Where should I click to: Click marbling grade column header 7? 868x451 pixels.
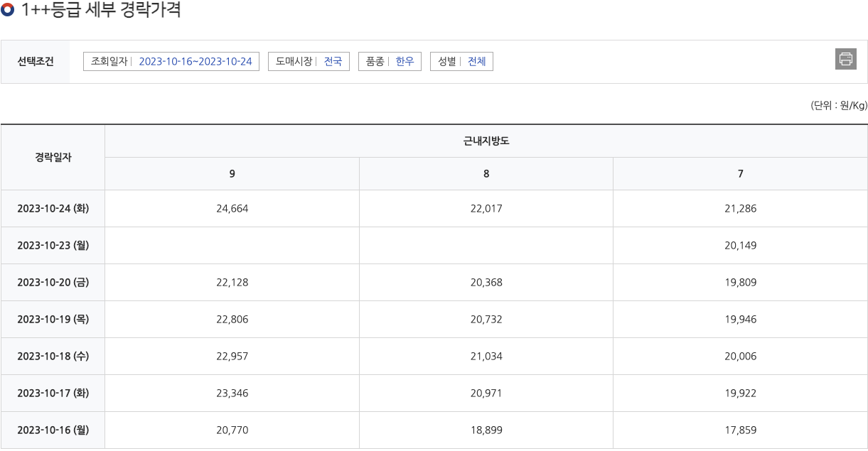pos(740,173)
